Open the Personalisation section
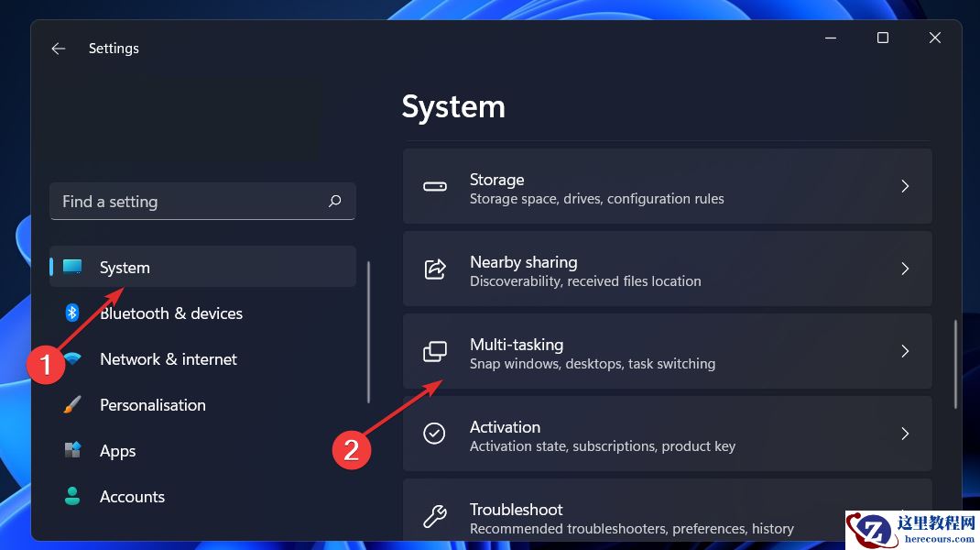980x550 pixels. (202, 404)
